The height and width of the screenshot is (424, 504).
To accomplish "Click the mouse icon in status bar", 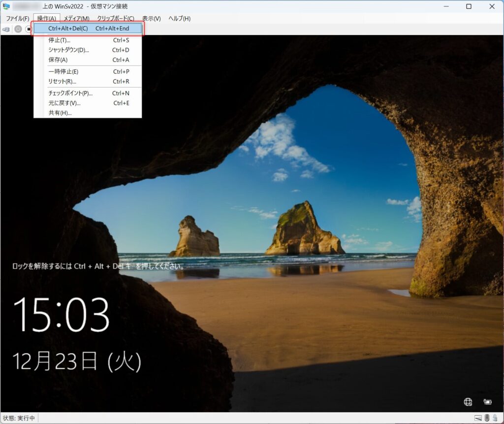I will pyautogui.click(x=487, y=418).
